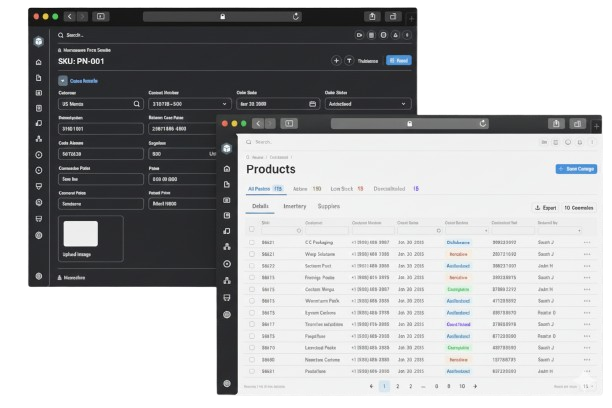The height and width of the screenshot is (408, 612).
Task: Click the bell icon in Products window header
Action: point(580,142)
